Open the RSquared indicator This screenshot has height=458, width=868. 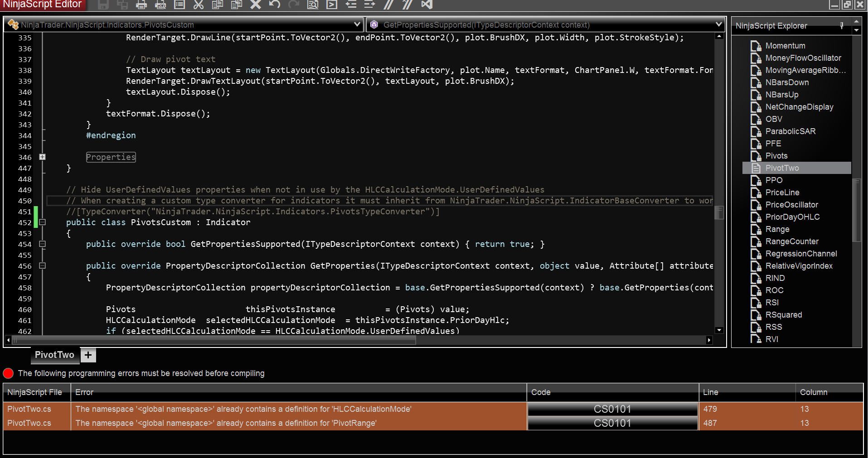[x=784, y=315]
